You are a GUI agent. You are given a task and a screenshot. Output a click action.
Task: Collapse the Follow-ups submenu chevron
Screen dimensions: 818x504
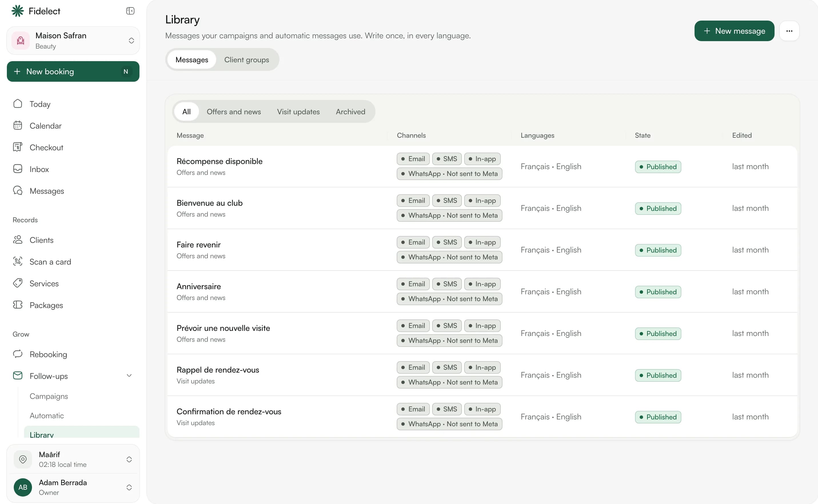pyautogui.click(x=129, y=376)
